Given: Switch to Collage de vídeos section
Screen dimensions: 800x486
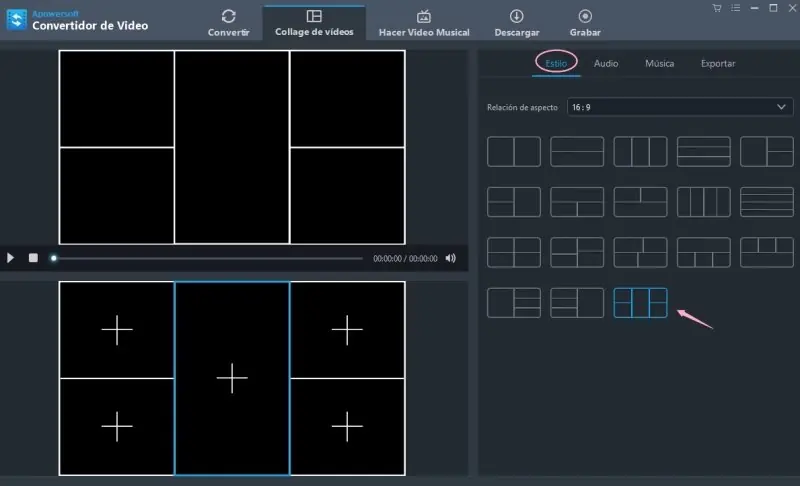Looking at the screenshot, I should pyautogui.click(x=314, y=22).
